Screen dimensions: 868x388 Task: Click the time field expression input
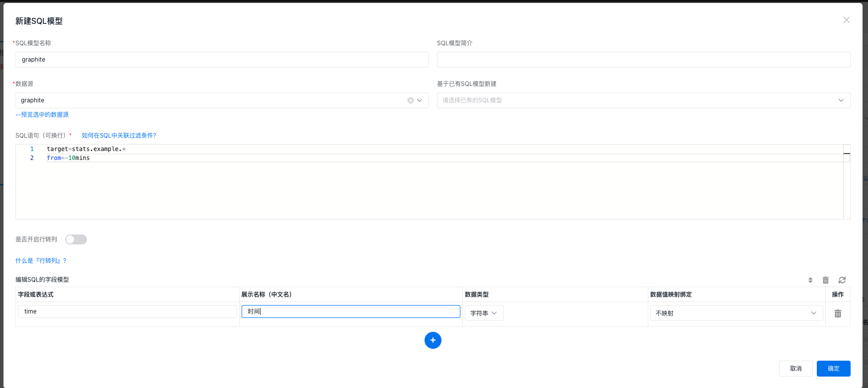tap(127, 311)
